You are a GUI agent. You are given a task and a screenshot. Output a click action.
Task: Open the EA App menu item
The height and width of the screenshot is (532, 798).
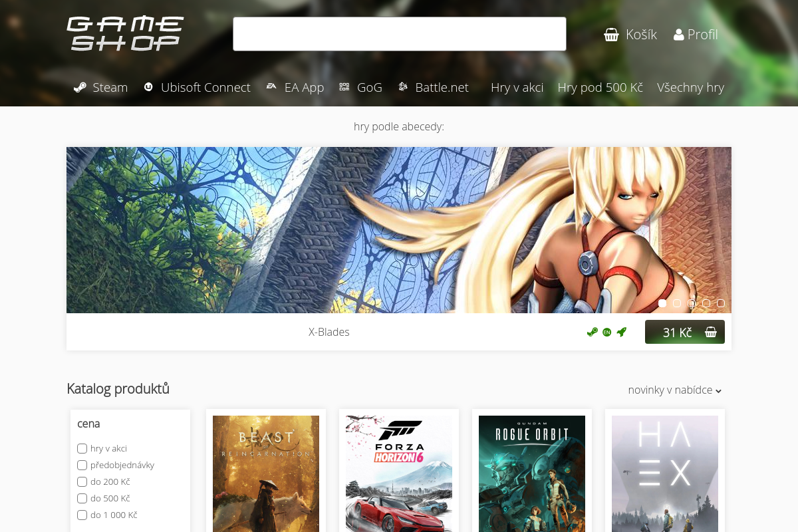pyautogui.click(x=295, y=87)
